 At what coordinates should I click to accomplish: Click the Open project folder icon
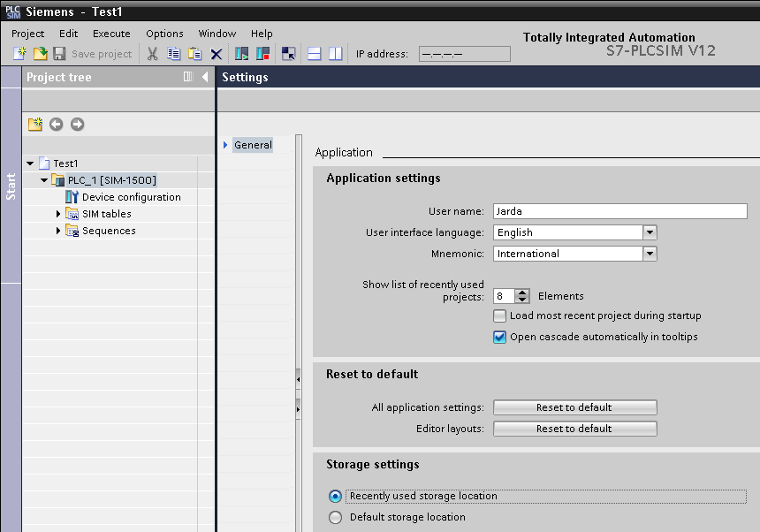(x=41, y=53)
